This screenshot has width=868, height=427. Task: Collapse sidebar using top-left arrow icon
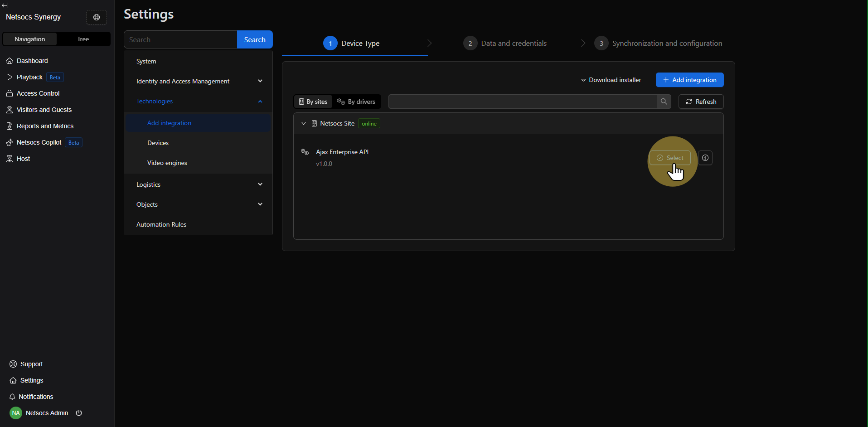coord(5,5)
